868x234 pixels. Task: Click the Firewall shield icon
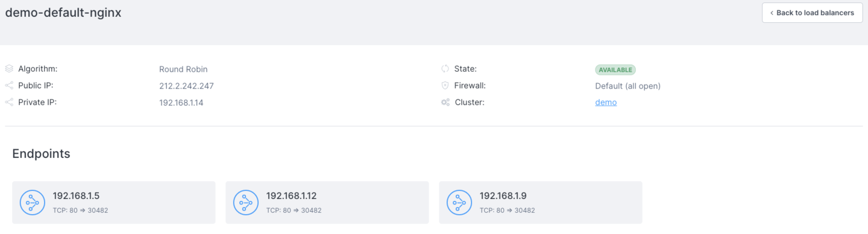pyautogui.click(x=445, y=86)
